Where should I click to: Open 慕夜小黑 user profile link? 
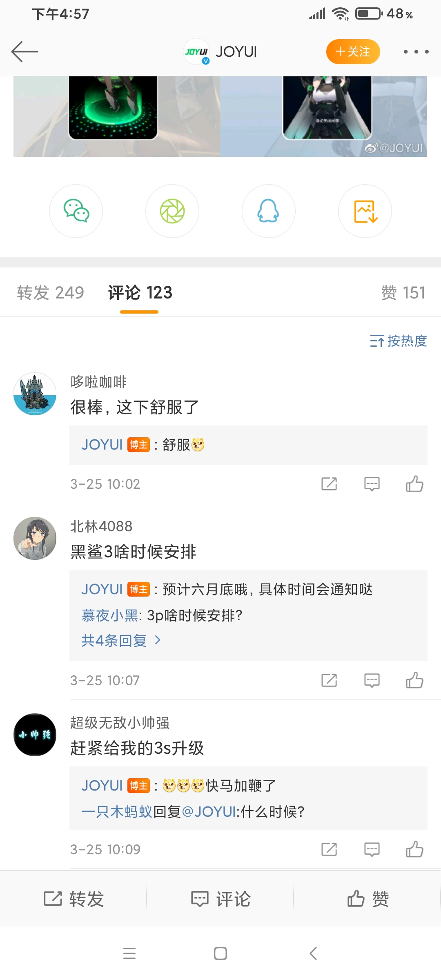pyautogui.click(x=109, y=615)
